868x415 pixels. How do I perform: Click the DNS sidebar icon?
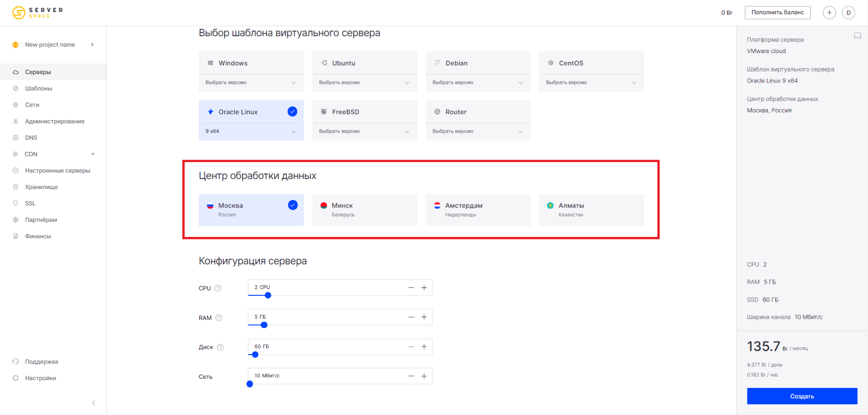[15, 138]
